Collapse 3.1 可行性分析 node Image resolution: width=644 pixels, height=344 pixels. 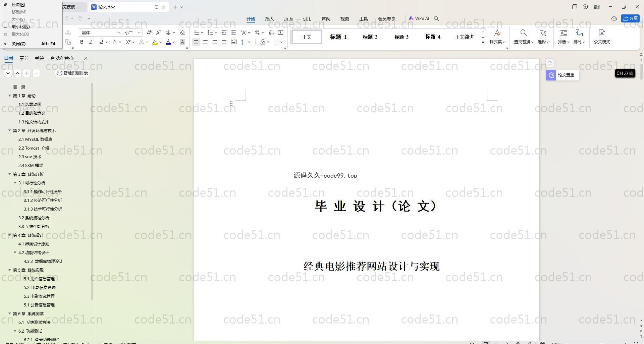15,183
